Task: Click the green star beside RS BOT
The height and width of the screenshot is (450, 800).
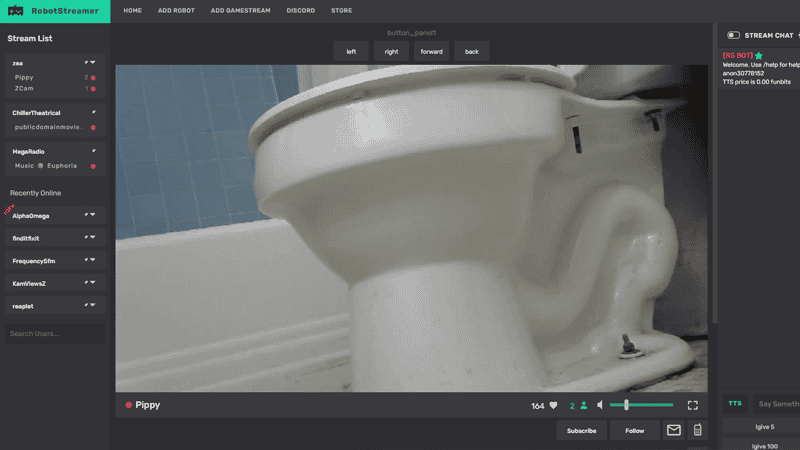Action: pyautogui.click(x=759, y=56)
